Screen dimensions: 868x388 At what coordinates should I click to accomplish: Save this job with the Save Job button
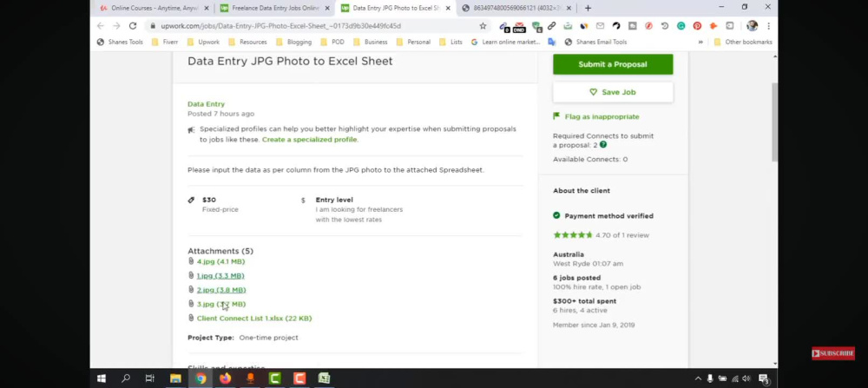pos(613,92)
